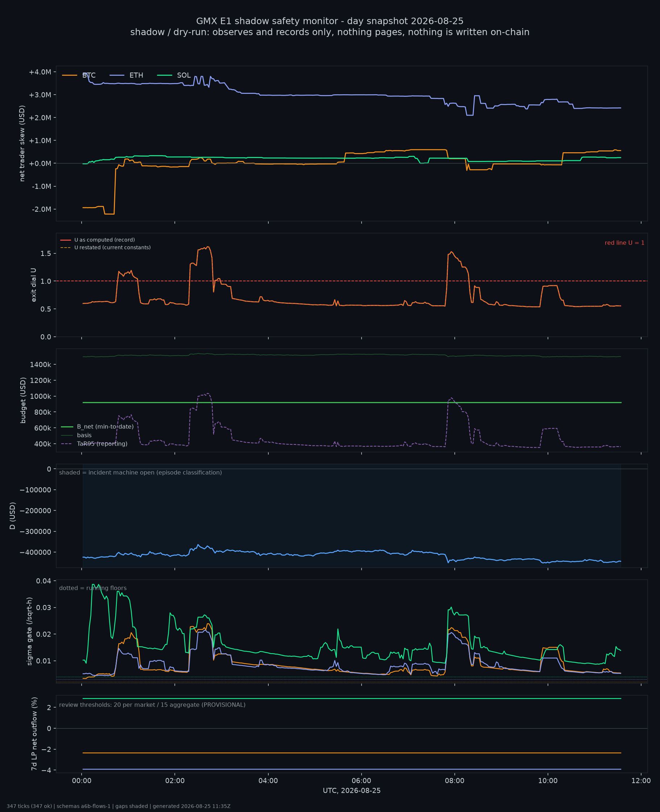This screenshot has width=660, height=812.
Task: Click the "04:00" time axis label
Action: coord(268,781)
